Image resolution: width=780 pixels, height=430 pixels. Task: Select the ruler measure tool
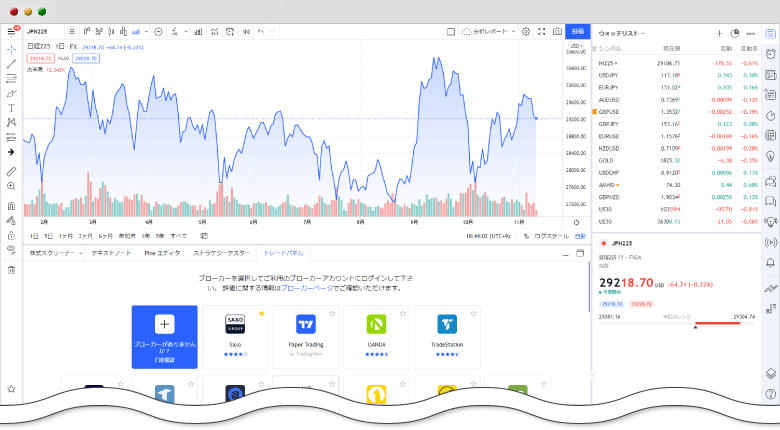[11, 172]
